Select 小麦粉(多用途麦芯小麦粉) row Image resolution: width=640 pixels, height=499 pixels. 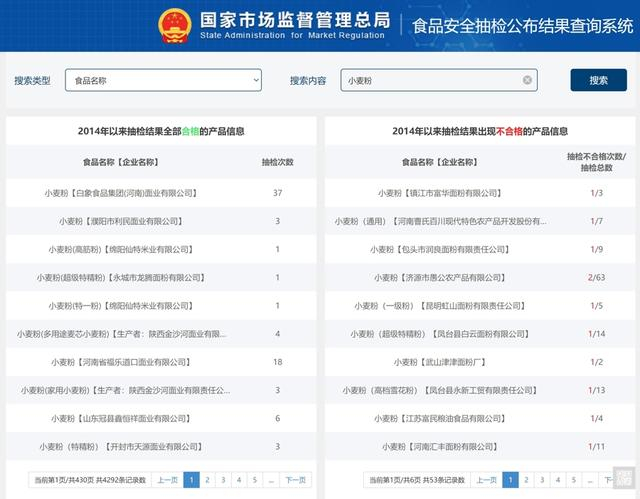[161, 334]
